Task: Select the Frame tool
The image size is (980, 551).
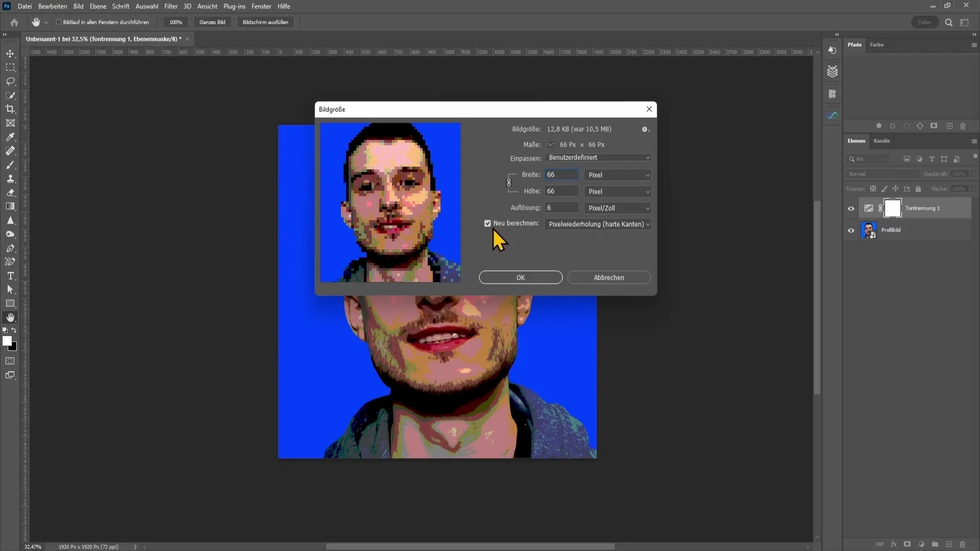Action: pos(10,123)
